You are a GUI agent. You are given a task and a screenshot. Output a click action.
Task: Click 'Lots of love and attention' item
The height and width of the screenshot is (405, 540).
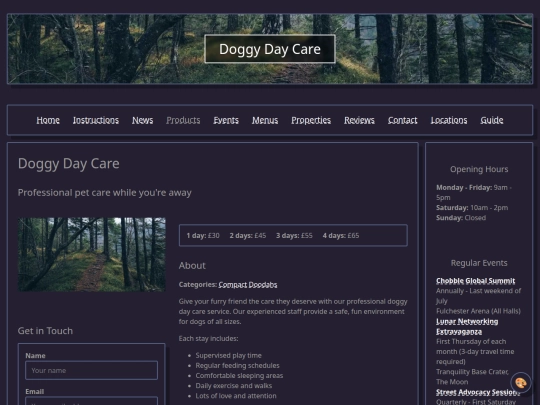pyautogui.click(x=236, y=396)
